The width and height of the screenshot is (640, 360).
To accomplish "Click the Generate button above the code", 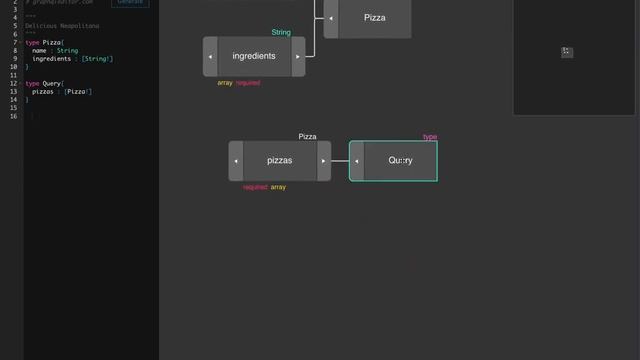I will tap(130, 2).
